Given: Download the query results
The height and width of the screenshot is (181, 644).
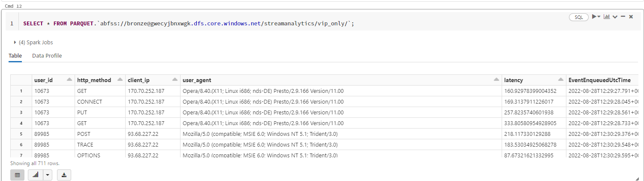Looking at the screenshot, I should click(x=64, y=175).
